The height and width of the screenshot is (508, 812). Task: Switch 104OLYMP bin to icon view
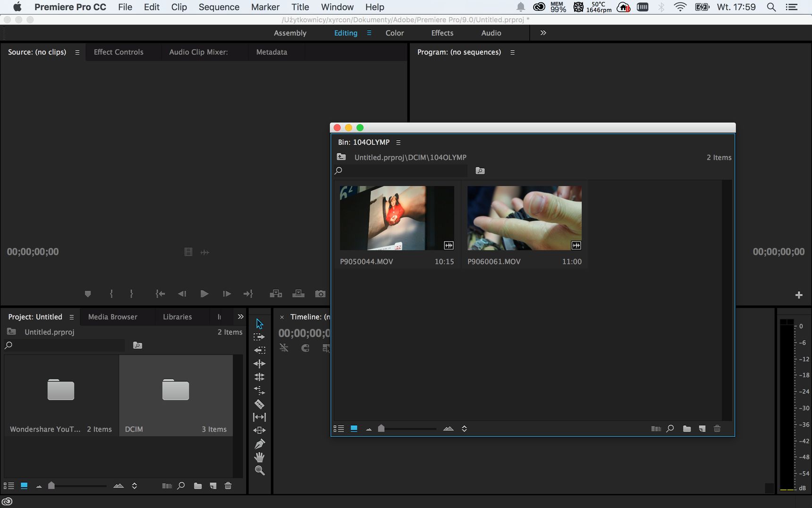tap(354, 429)
